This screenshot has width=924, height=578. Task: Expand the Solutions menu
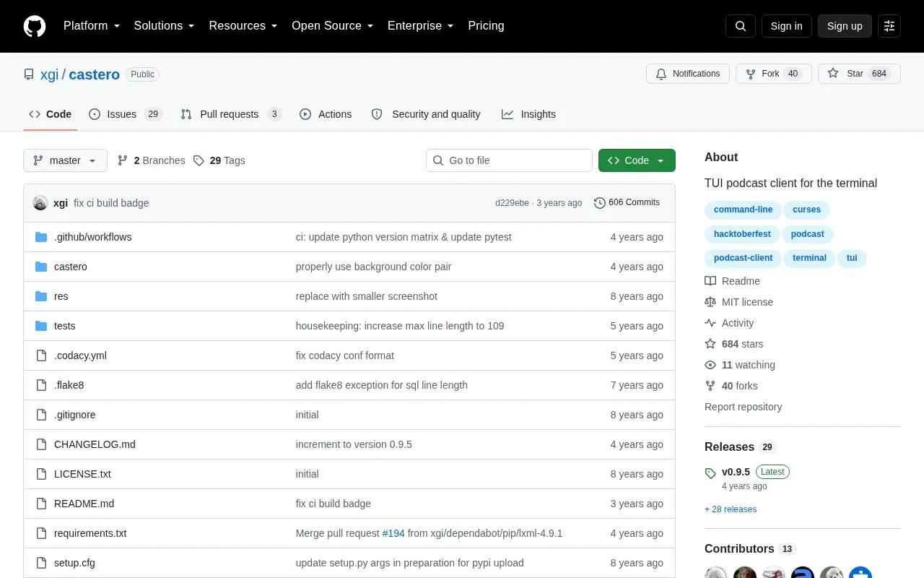(x=164, y=26)
